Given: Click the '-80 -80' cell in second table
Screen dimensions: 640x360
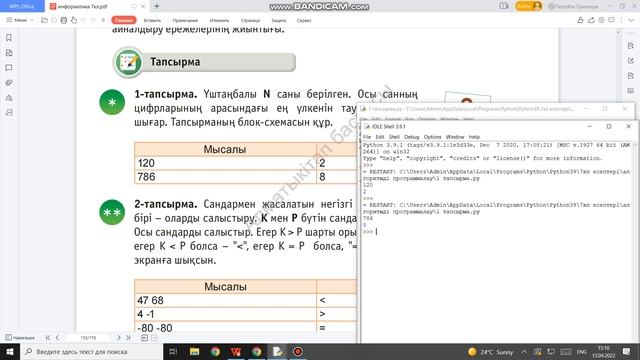Looking at the screenshot, I should 225,328.
